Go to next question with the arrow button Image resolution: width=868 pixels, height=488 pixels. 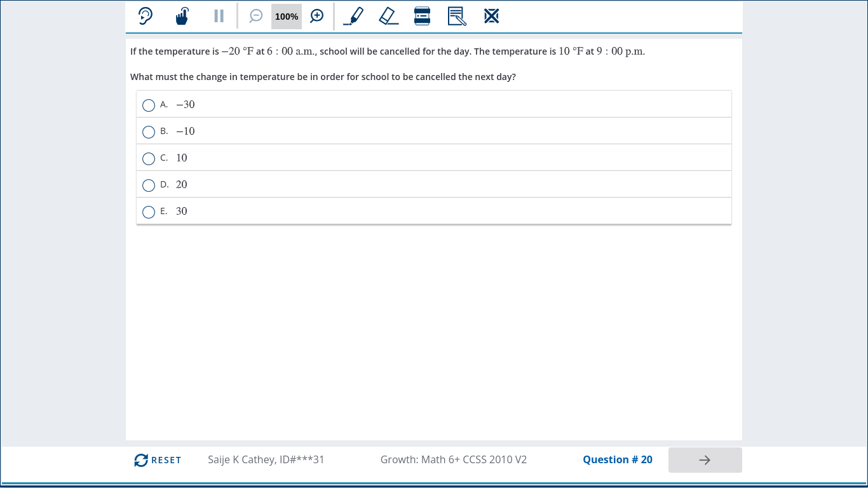pyautogui.click(x=705, y=460)
